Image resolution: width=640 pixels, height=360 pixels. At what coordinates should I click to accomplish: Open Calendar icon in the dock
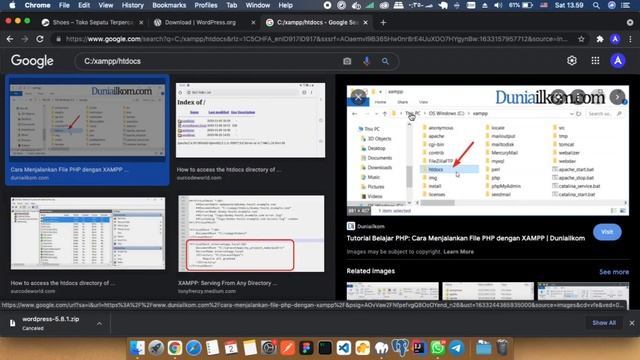[231, 348]
